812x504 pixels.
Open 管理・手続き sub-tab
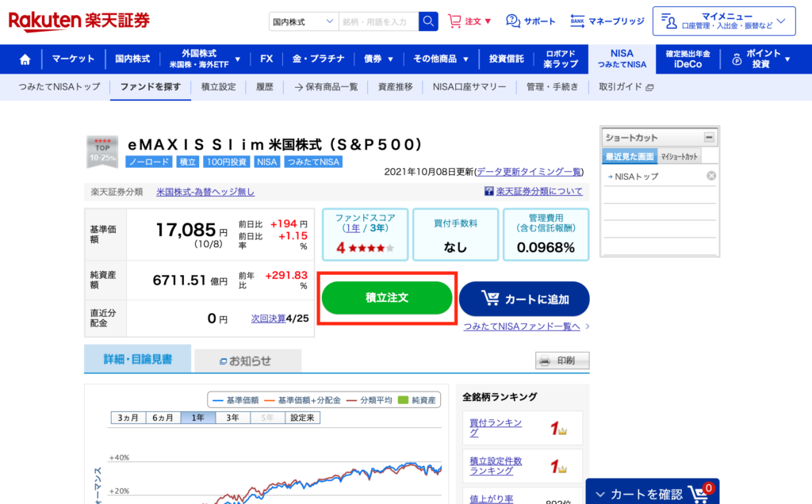[552, 87]
